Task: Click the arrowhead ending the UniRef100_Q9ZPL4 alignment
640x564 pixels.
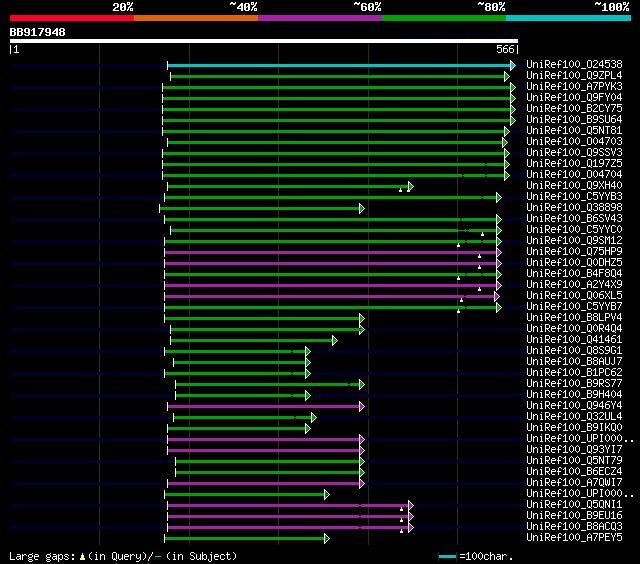Action: 507,76
